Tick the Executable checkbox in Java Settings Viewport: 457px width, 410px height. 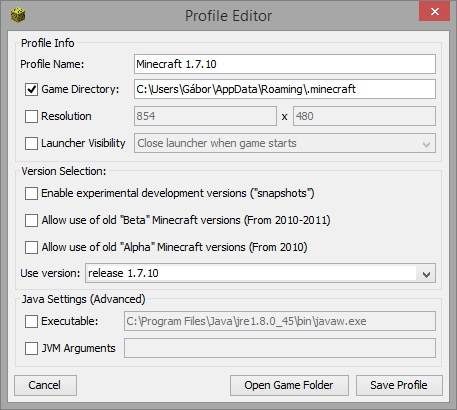[31, 321]
